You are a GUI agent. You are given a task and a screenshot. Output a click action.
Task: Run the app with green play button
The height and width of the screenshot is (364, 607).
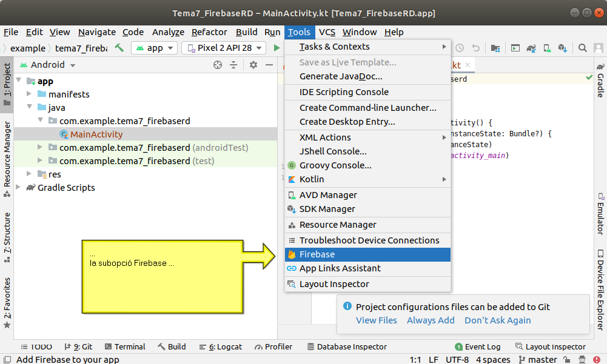277,48
